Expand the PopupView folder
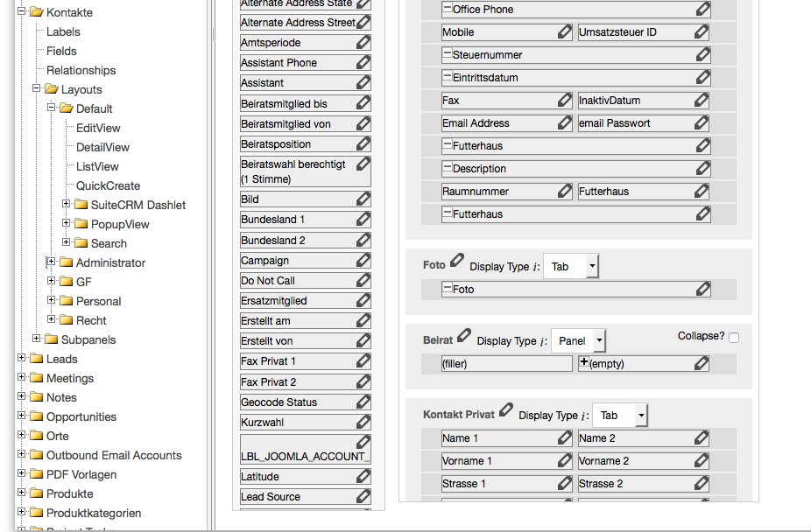 pyautogui.click(x=67, y=222)
